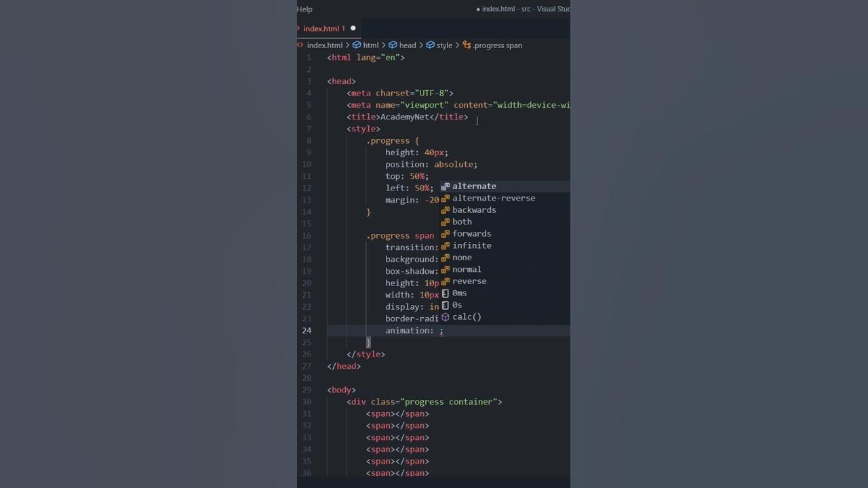868x488 pixels.
Task: Click the closing </head> tag
Action: 344,366
